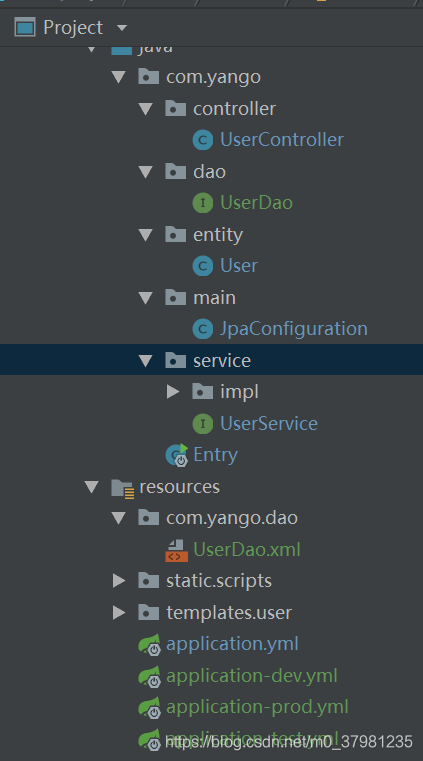Click the service package folder icon
Viewport: 423px width, 761px height.
(x=176, y=360)
